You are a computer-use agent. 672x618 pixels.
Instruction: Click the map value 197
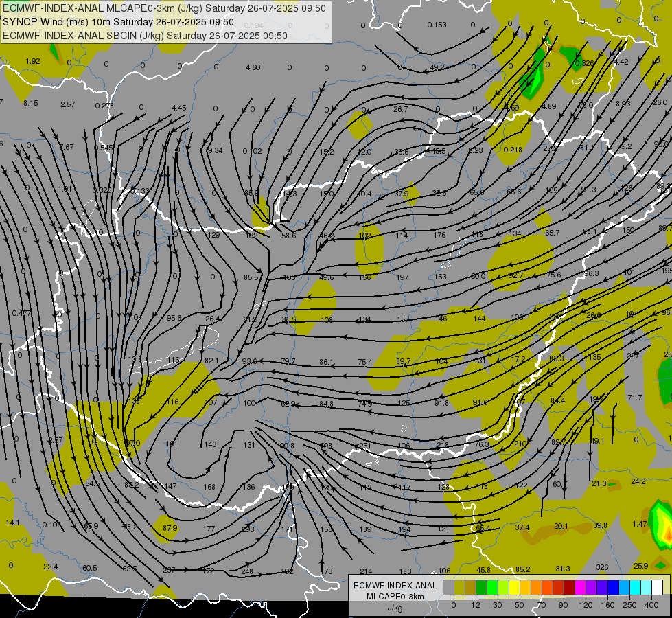(x=402, y=277)
